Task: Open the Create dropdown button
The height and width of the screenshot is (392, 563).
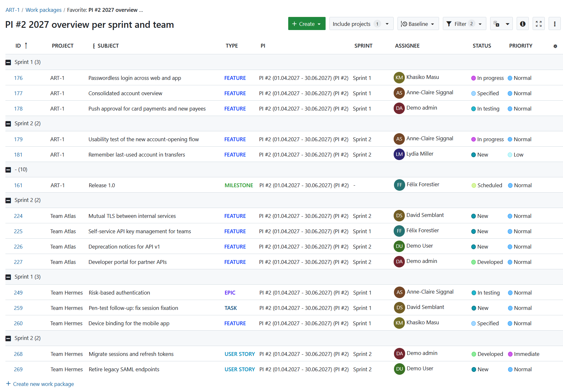Action: click(x=306, y=24)
